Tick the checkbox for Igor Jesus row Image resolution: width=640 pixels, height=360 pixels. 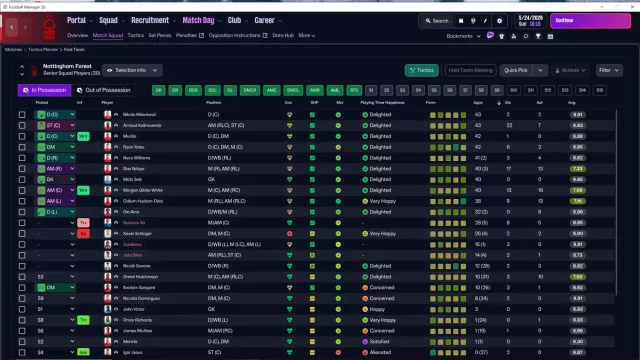[22, 353]
